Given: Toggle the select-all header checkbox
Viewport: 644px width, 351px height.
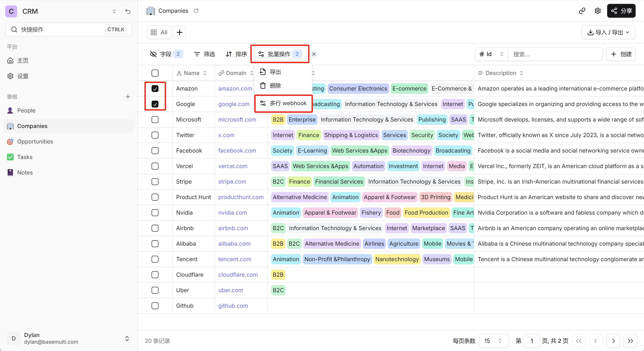Looking at the screenshot, I should (x=155, y=73).
